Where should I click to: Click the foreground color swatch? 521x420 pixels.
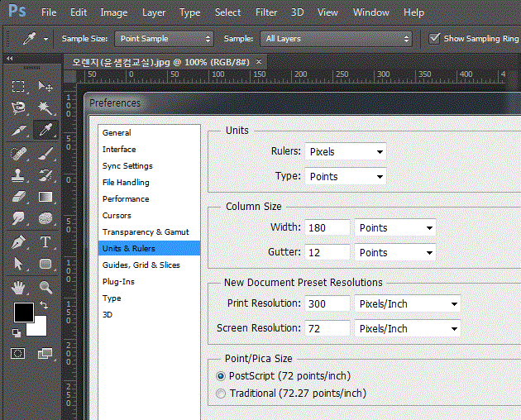(22, 312)
